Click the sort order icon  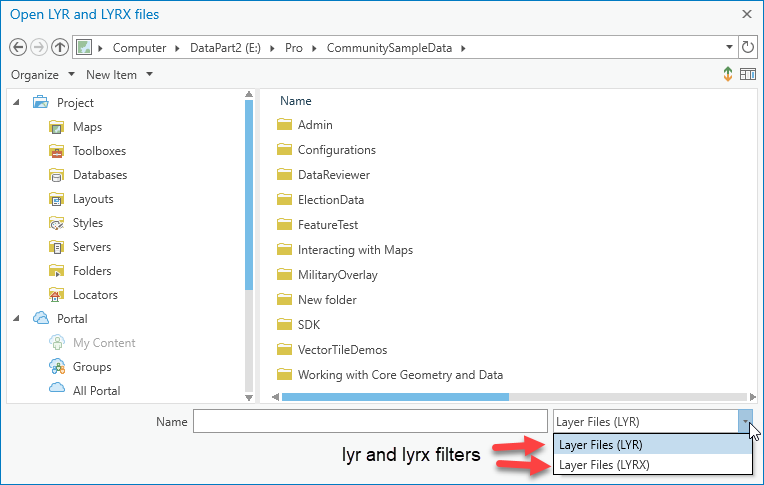point(728,75)
